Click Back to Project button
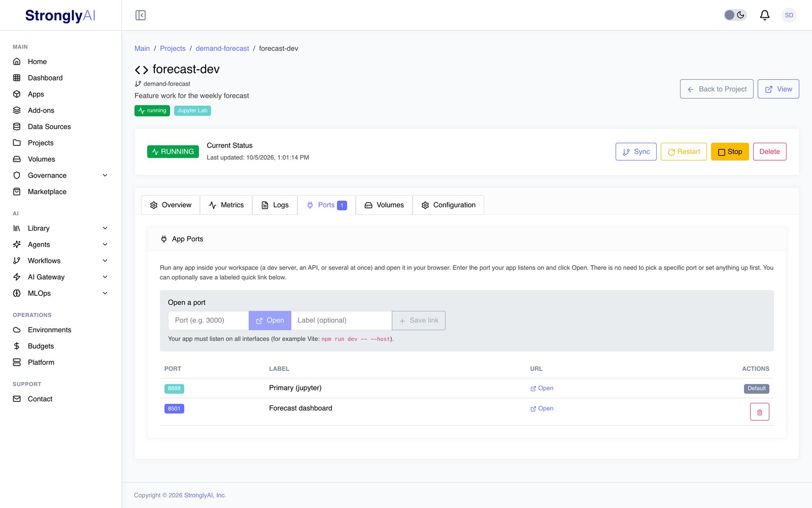 717,89
